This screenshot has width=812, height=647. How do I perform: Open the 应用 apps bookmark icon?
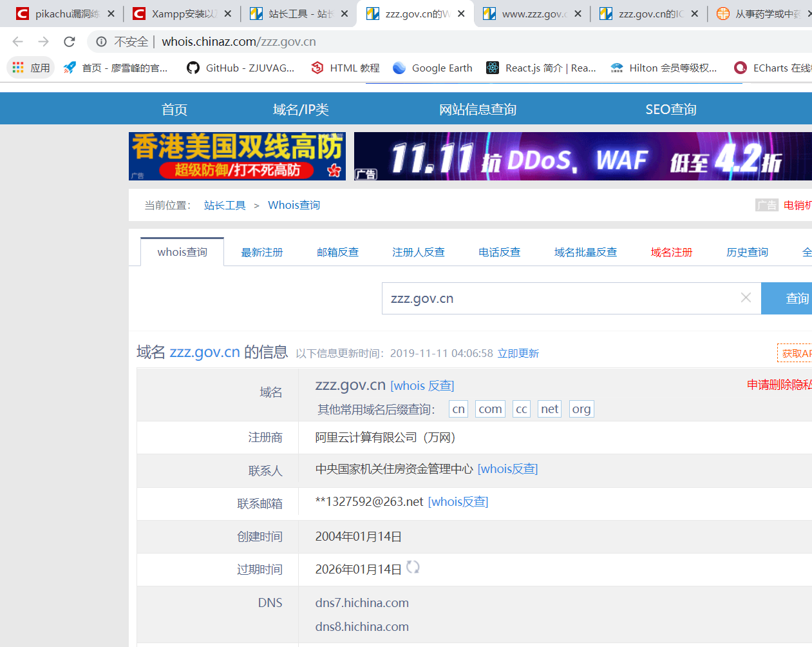30,68
